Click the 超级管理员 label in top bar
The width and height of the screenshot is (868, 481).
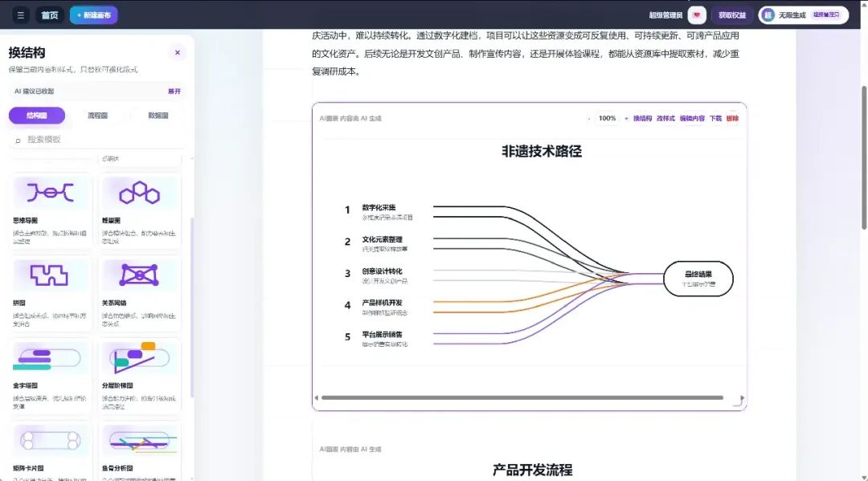pyautogui.click(x=665, y=15)
